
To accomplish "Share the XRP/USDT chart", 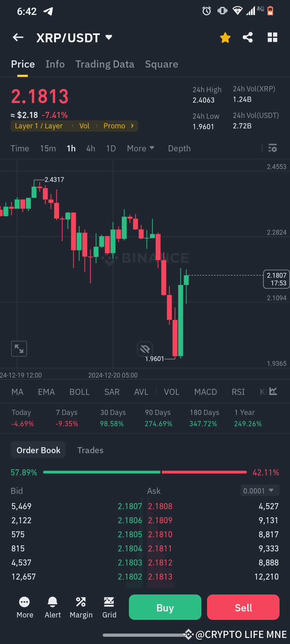I will [247, 37].
